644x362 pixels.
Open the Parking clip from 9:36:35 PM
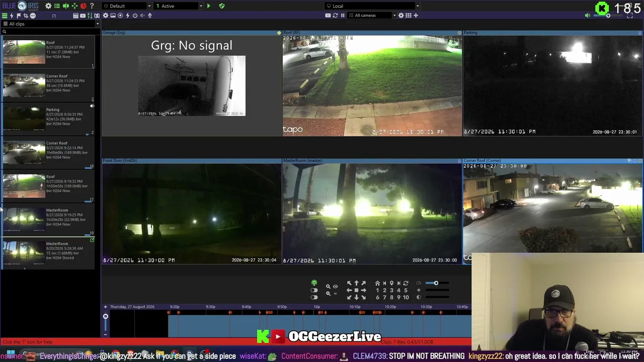point(48,119)
